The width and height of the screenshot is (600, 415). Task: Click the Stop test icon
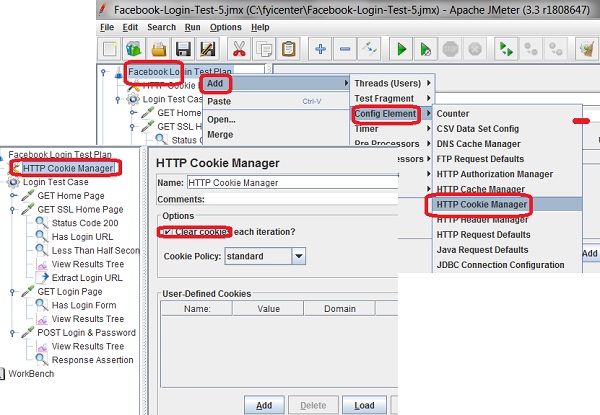[x=450, y=49]
